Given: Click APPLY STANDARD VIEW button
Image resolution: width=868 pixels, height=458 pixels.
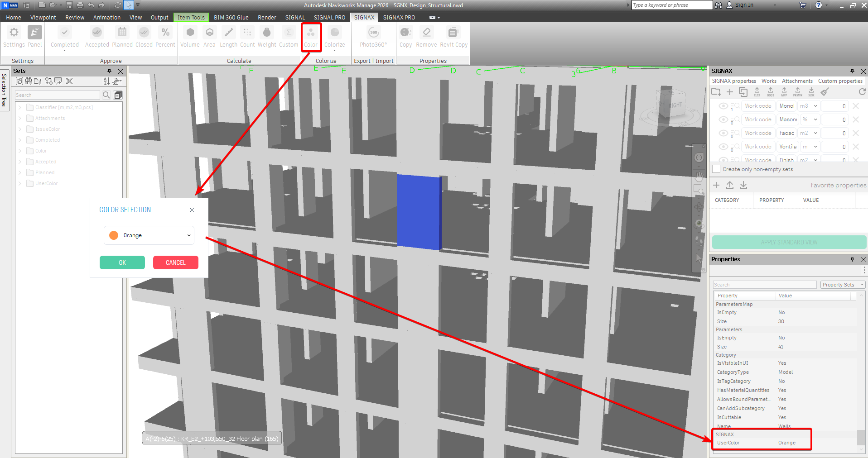Looking at the screenshot, I should (x=789, y=242).
